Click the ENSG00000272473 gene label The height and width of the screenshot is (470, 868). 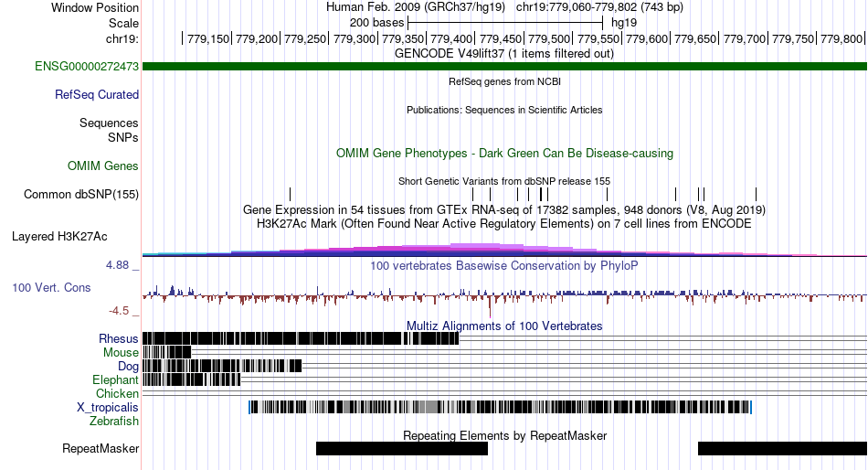click(x=87, y=66)
